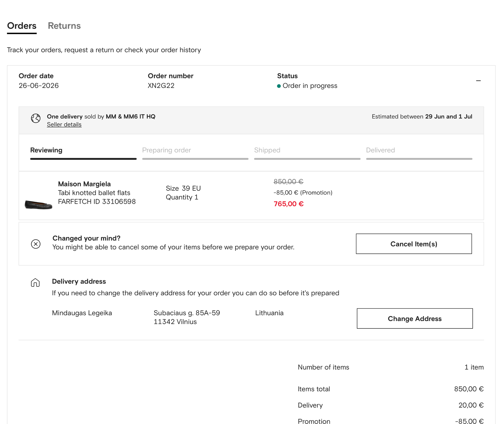The image size is (504, 424).
Task: Click the Lithuania country text
Action: [269, 313]
